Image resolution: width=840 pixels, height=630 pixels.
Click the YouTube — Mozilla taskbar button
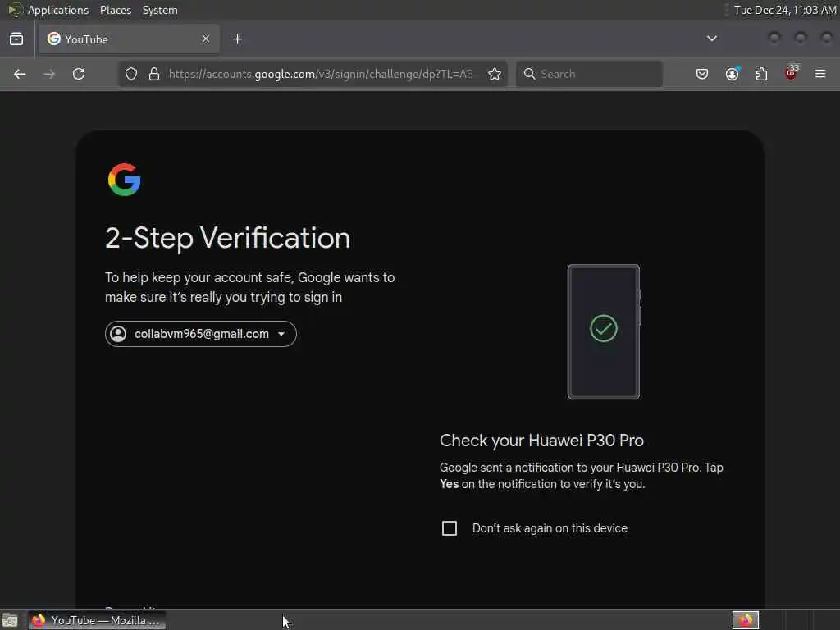click(x=97, y=620)
